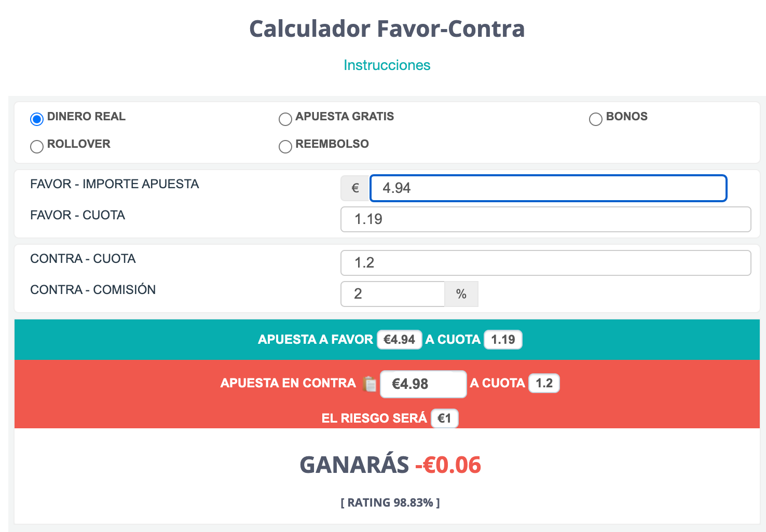Choose the APUESTA GRATIS option

[285, 119]
